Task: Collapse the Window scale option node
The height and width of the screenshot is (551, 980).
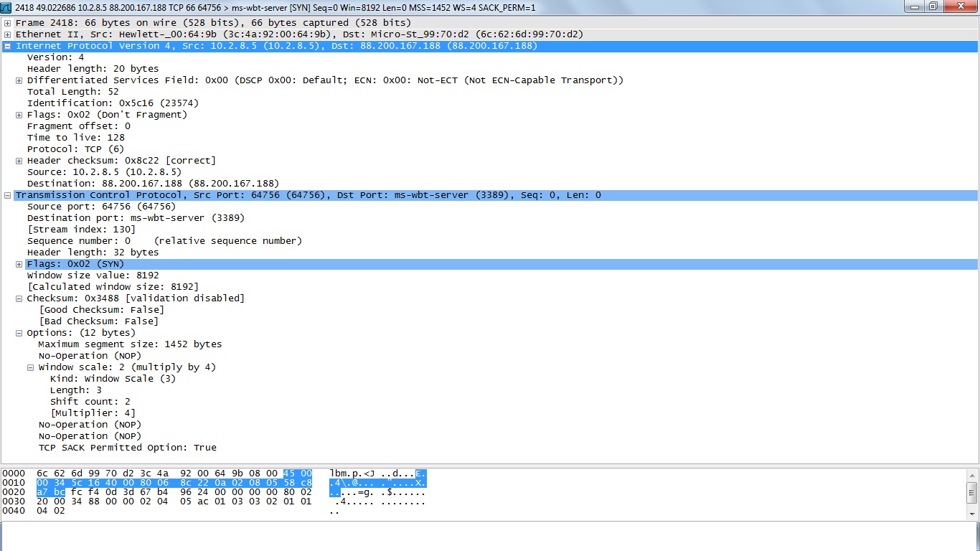Action: click(31, 367)
